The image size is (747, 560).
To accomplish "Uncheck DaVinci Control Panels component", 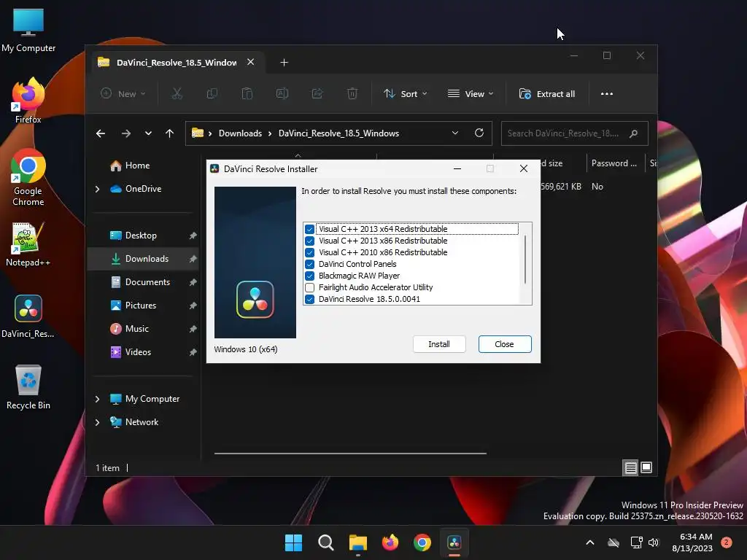I will click(309, 264).
